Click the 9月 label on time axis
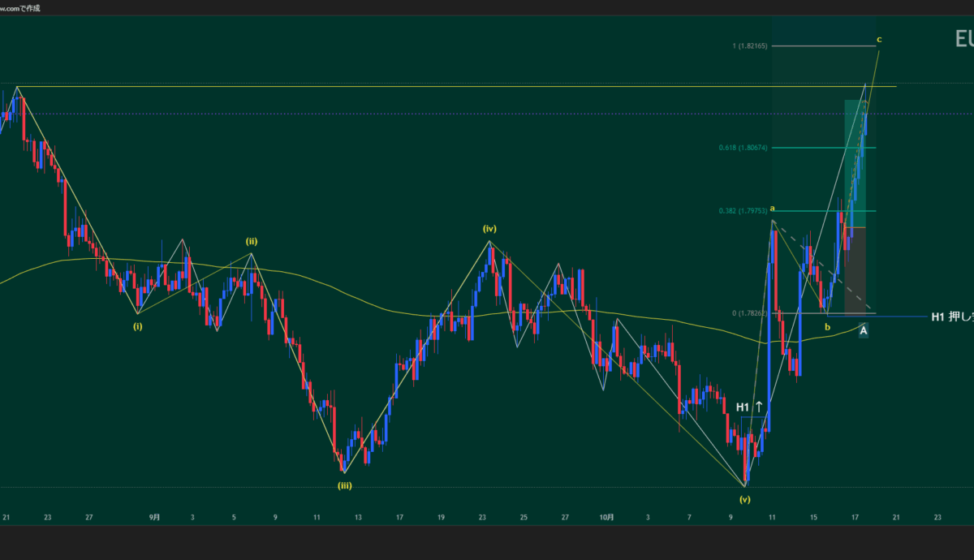Viewport: 974px width, 560px height. pos(154,517)
